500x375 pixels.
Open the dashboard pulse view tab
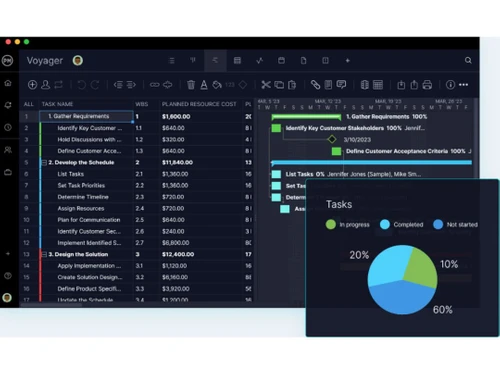tap(259, 60)
